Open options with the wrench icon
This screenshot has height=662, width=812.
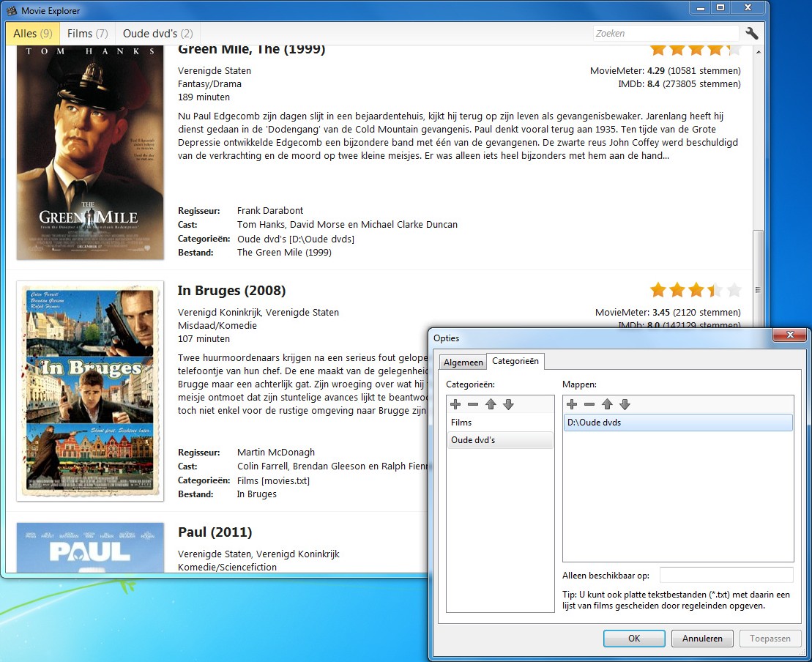(x=752, y=33)
